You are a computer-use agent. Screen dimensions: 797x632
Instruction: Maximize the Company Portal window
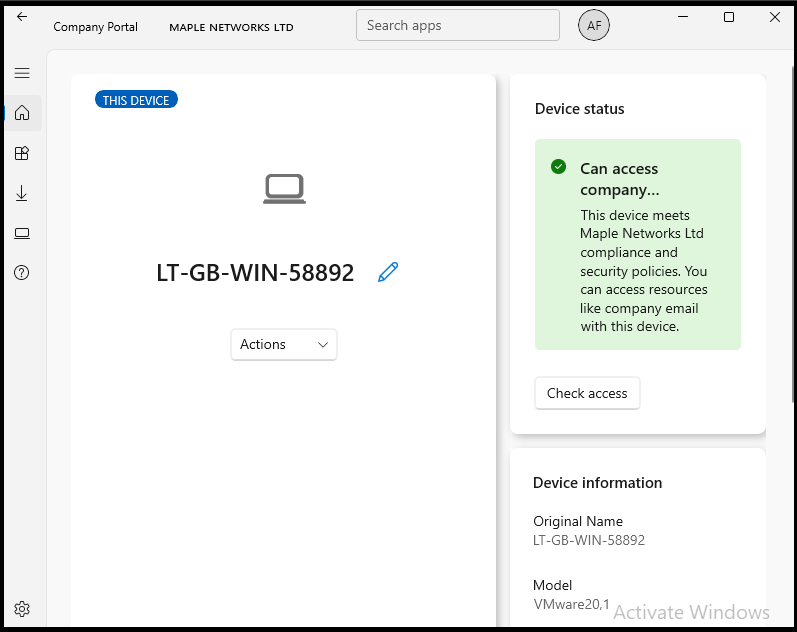729,17
